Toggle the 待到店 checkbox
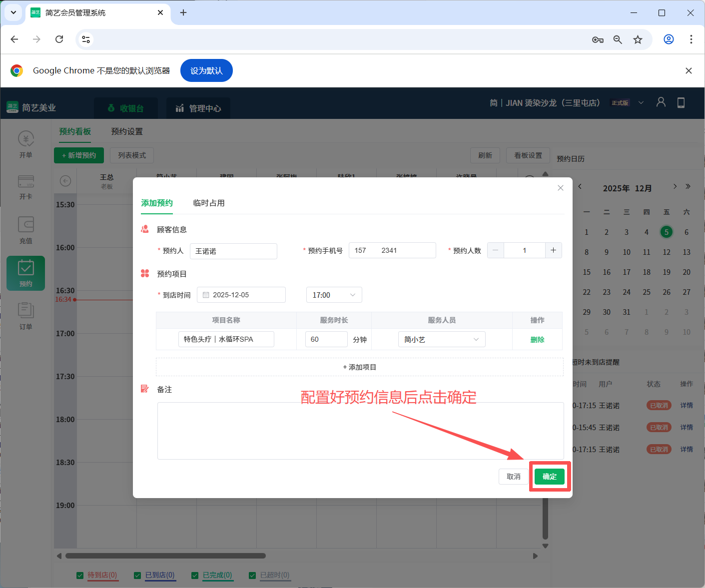This screenshot has height=588, width=705. [x=80, y=575]
